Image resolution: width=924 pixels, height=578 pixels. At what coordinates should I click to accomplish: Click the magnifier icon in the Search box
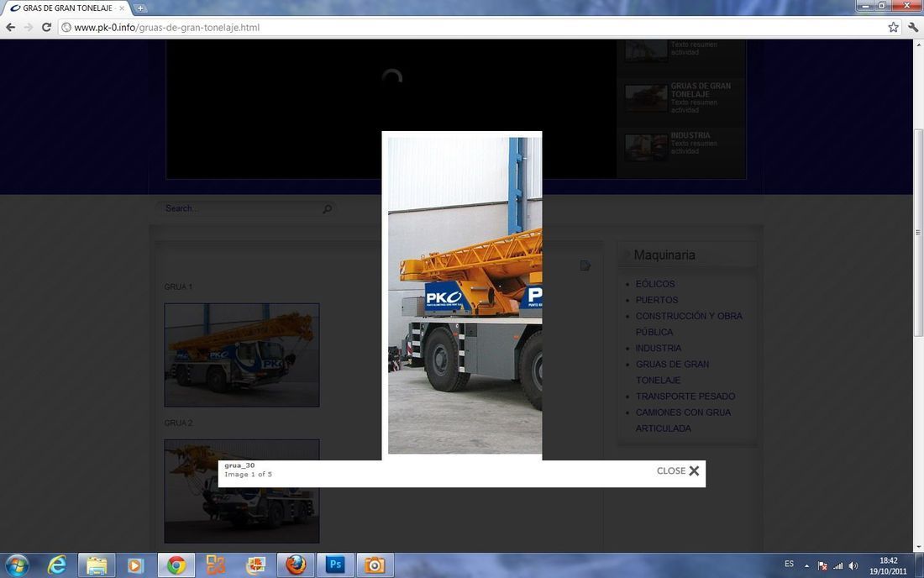(327, 208)
